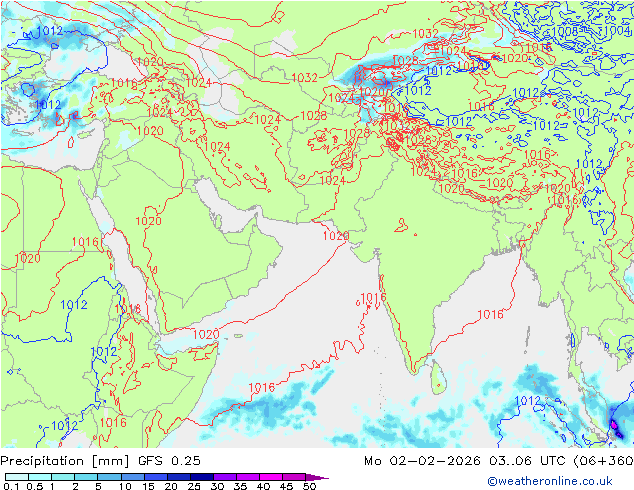Click the red '1016' label in the Bay of Bengal
The height and width of the screenshot is (490, 634).
(x=490, y=314)
